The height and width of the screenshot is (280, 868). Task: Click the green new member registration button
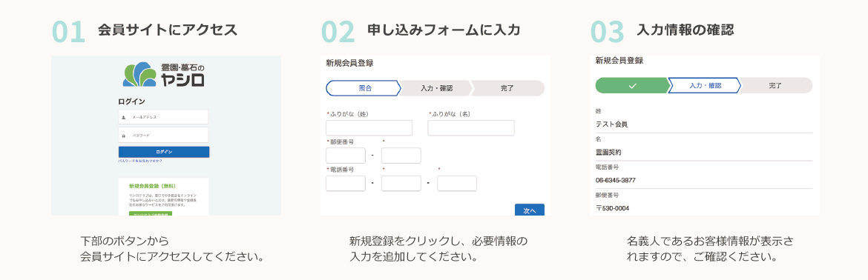[x=150, y=213]
